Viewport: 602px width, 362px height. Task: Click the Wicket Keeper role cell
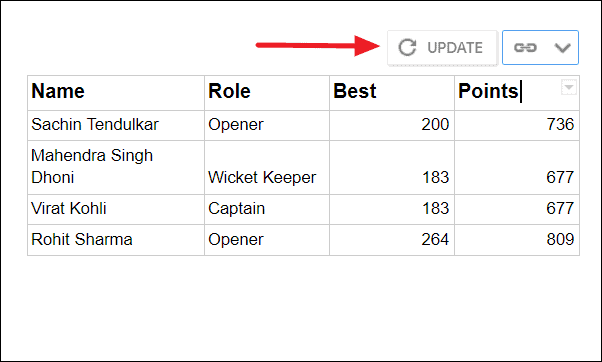267,167
